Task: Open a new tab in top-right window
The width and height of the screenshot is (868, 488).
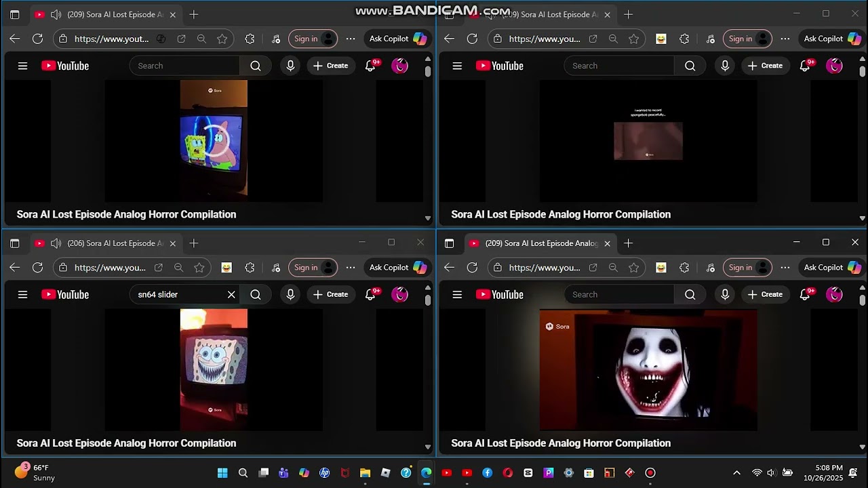Action: [x=629, y=14]
